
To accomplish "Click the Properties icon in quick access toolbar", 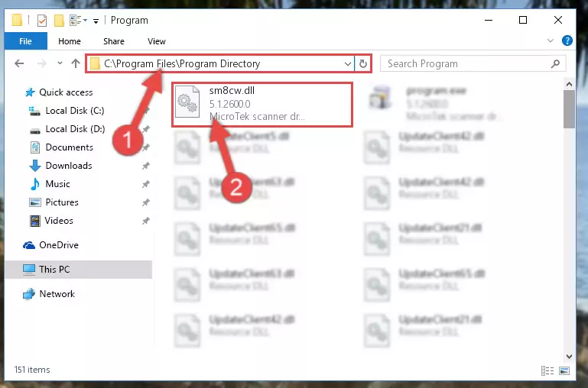I will pos(42,20).
